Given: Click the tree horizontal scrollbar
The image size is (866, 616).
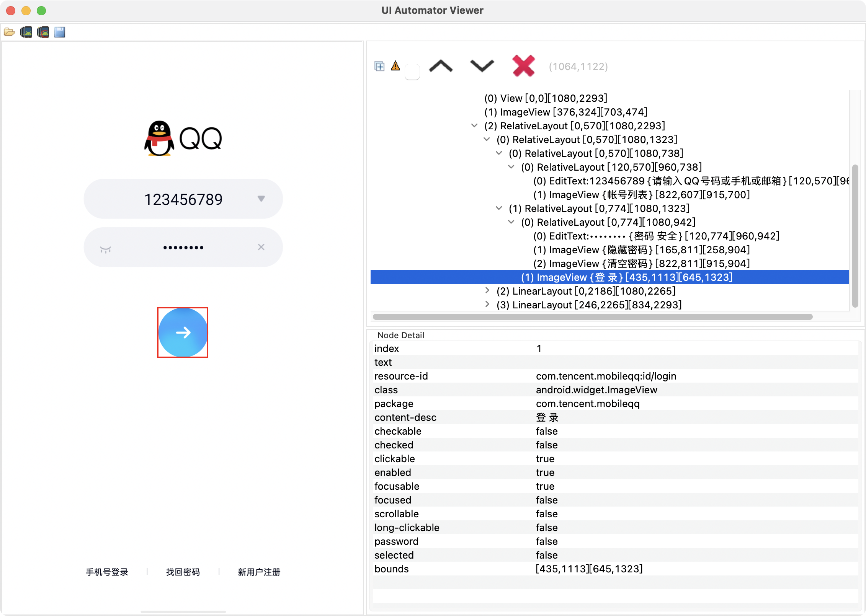Looking at the screenshot, I should (x=593, y=317).
